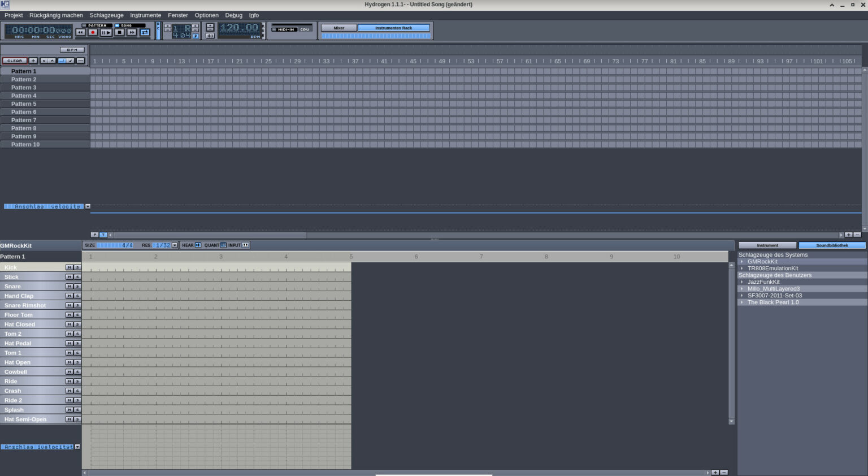Select Pattern 5 in the pattern list
868x476 pixels.
click(24, 103)
